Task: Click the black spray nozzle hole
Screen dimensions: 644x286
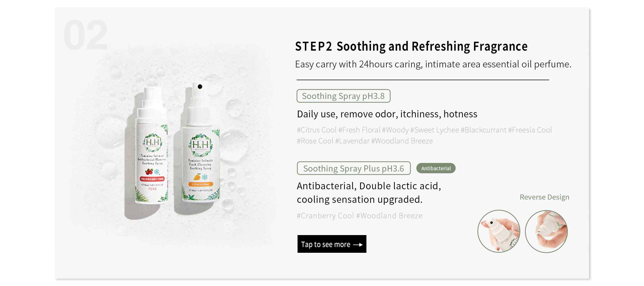Action: [200, 86]
